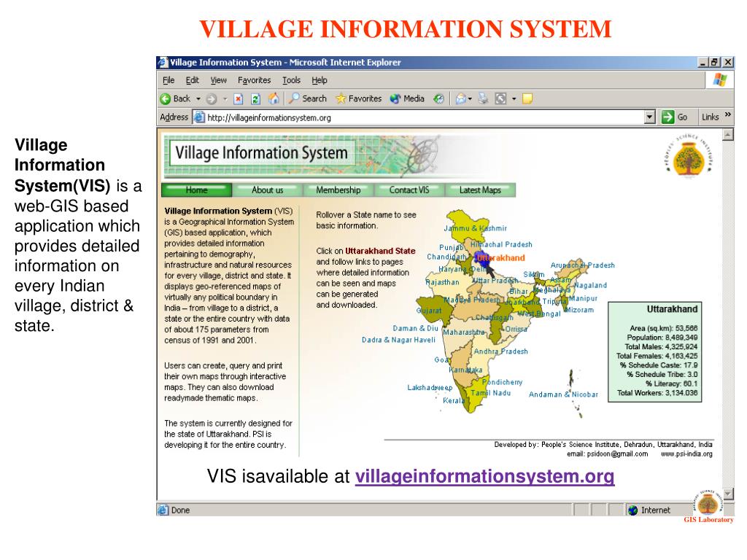Select Arunachal Pradesh on the map

click(x=583, y=265)
